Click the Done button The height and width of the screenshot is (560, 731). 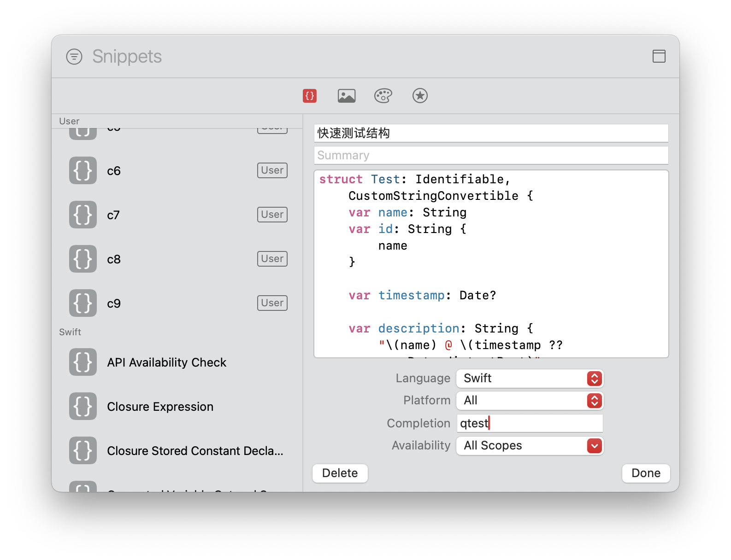[646, 473]
